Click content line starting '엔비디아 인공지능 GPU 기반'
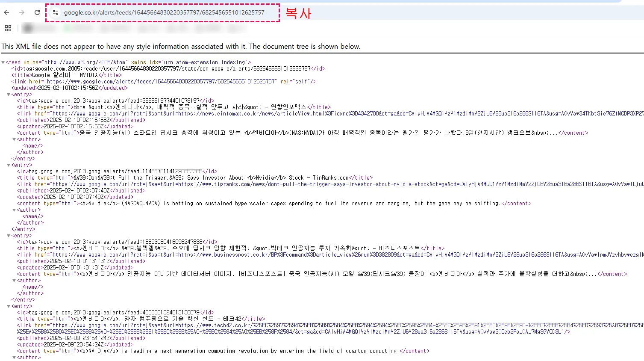644x361 pixels. (x=322, y=274)
